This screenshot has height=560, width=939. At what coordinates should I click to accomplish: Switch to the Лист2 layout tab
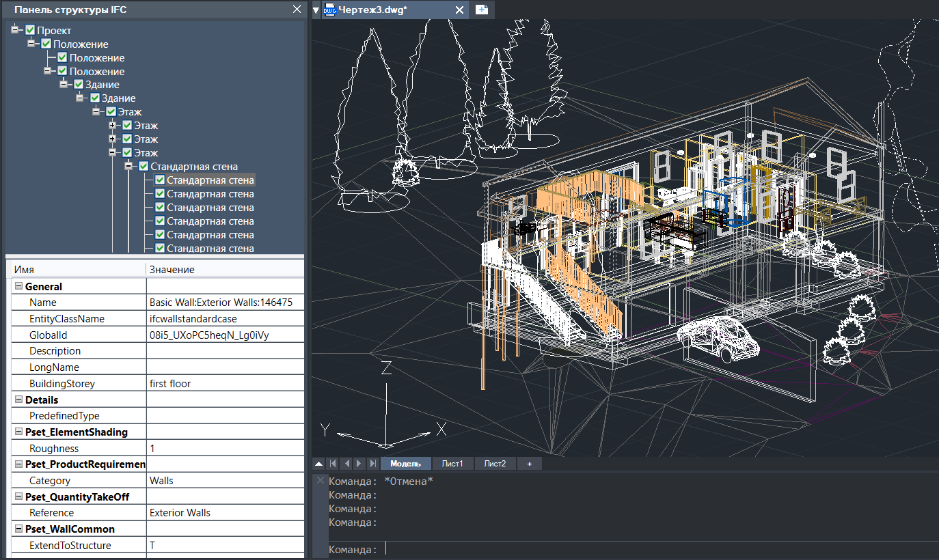click(x=495, y=464)
